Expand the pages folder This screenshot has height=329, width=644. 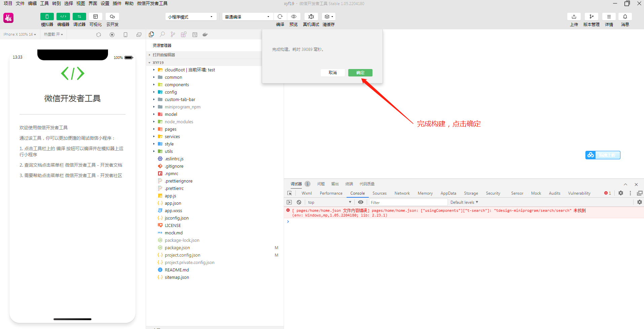coord(170,129)
